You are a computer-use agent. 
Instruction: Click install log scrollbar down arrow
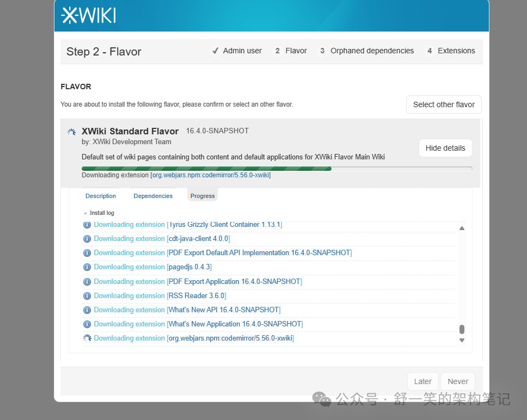pos(462,340)
